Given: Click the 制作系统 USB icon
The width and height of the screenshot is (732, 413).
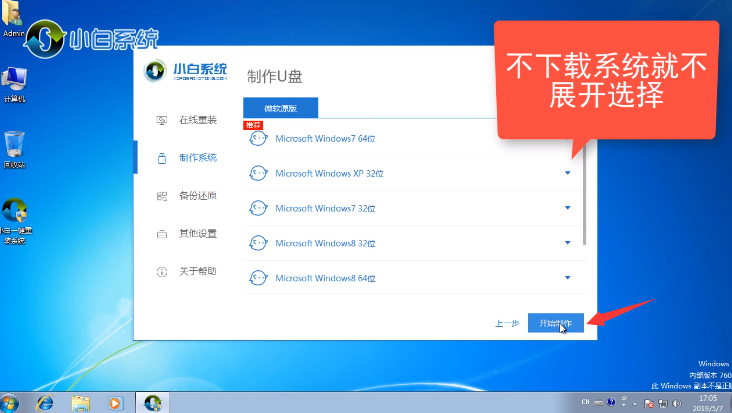Looking at the screenshot, I should (162, 158).
